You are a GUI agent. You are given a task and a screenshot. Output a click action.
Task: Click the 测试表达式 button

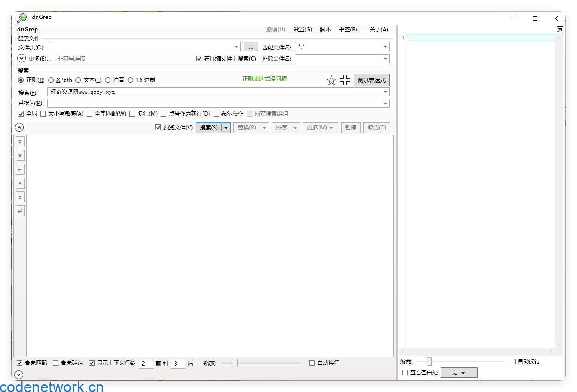[372, 80]
